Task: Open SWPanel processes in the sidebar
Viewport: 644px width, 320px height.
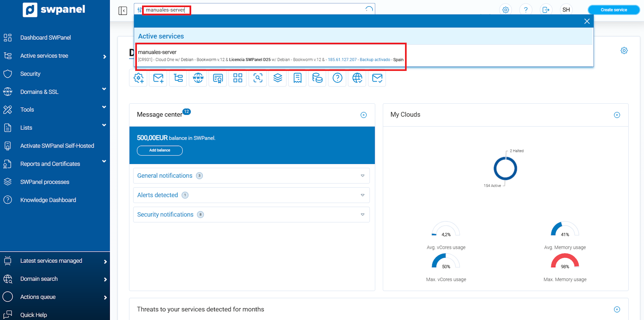Action: click(x=45, y=182)
